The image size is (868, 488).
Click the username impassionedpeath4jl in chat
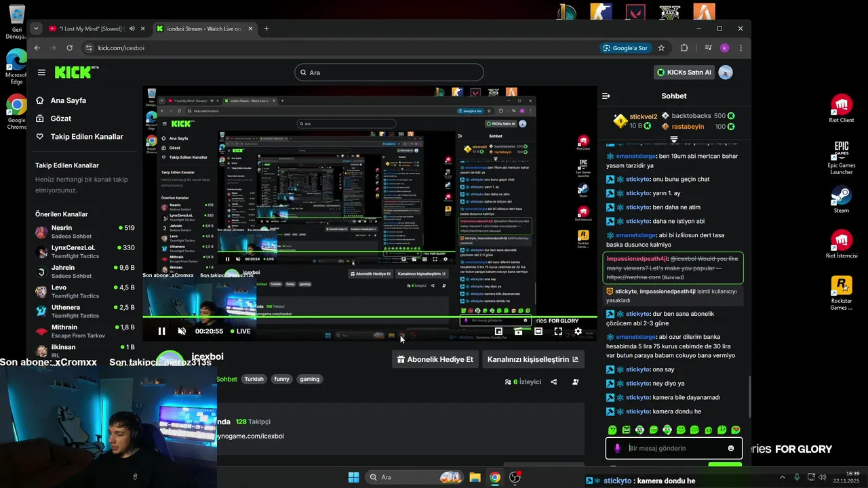click(x=637, y=259)
